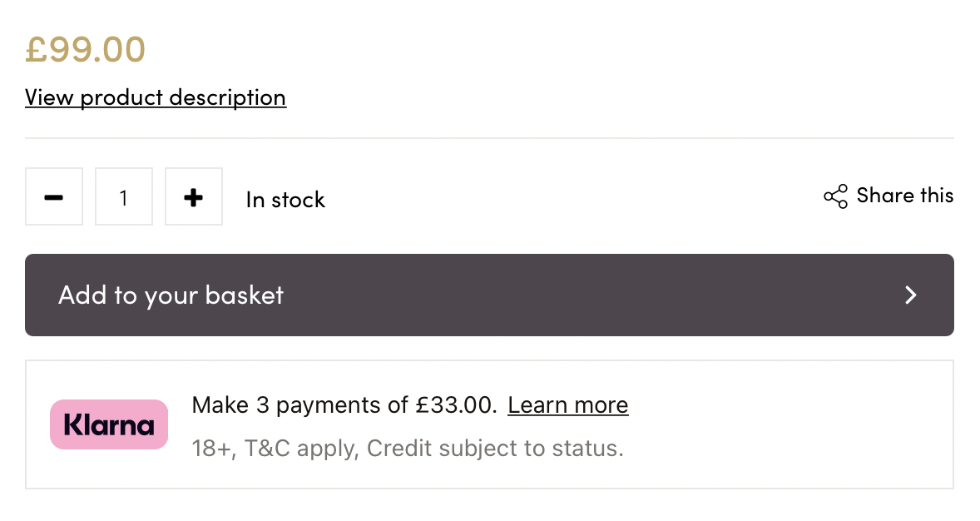The height and width of the screenshot is (521, 980).
Task: Expand the Klarna Learn more details
Action: coord(567,405)
